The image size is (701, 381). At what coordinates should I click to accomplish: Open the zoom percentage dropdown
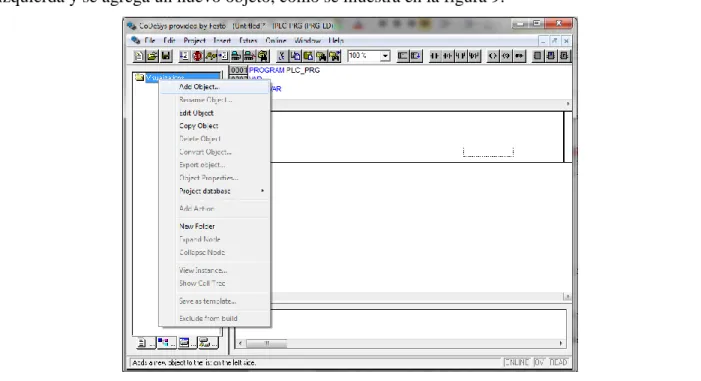pyautogui.click(x=385, y=56)
